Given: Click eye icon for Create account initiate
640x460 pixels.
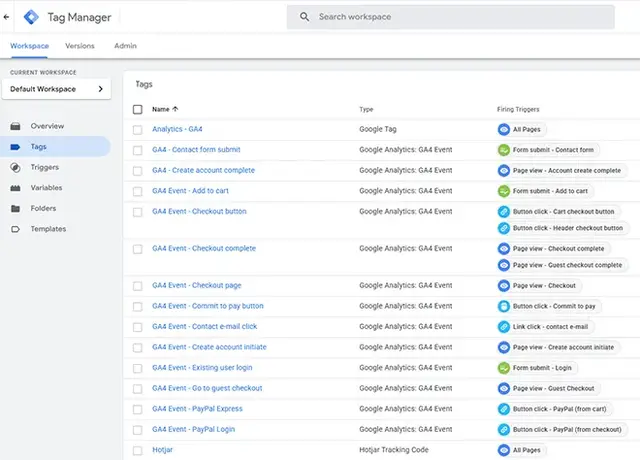Looking at the screenshot, I should (504, 347).
